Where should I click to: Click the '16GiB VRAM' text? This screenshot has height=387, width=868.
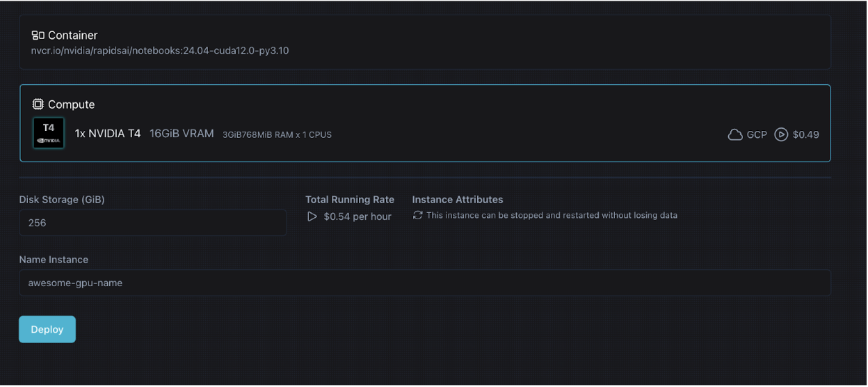pos(182,134)
